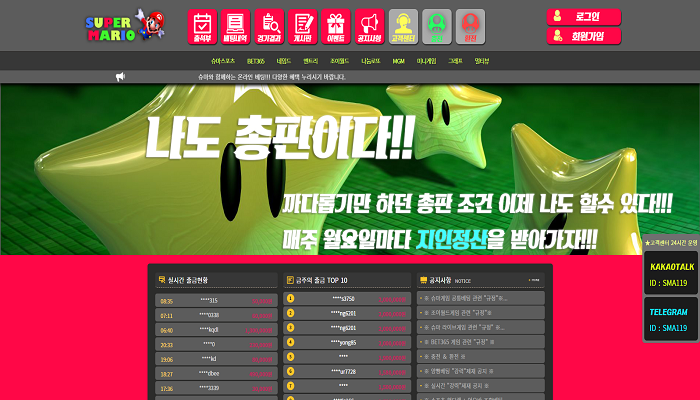Click the rank 4 badge beside ****yong85
This screenshot has width=700, height=400.
coord(291,342)
